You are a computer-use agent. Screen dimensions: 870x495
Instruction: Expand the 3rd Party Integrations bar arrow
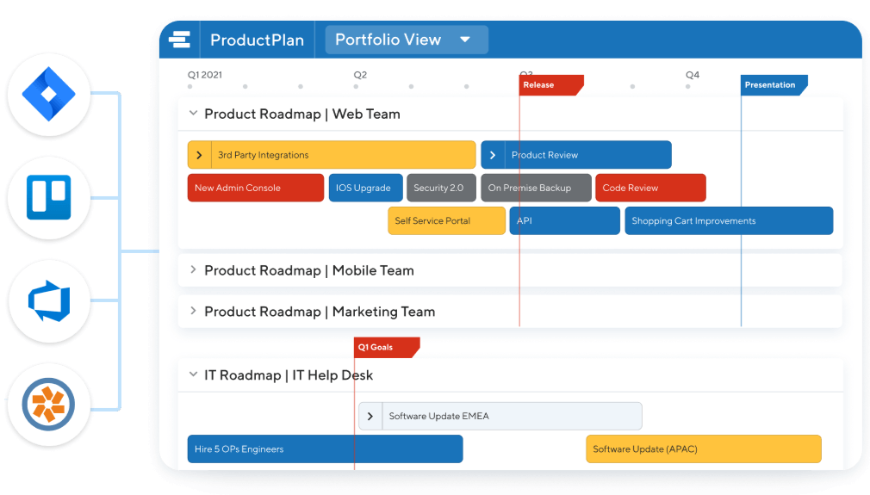click(x=199, y=155)
